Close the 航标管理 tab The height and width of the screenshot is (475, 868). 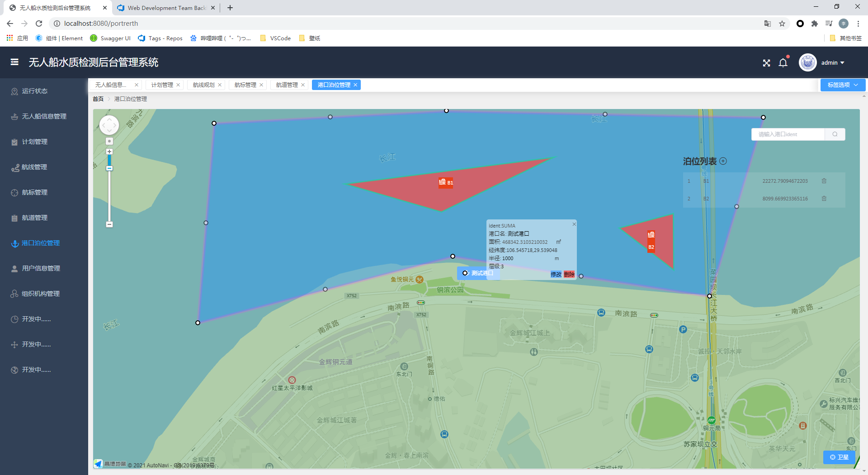(x=261, y=85)
